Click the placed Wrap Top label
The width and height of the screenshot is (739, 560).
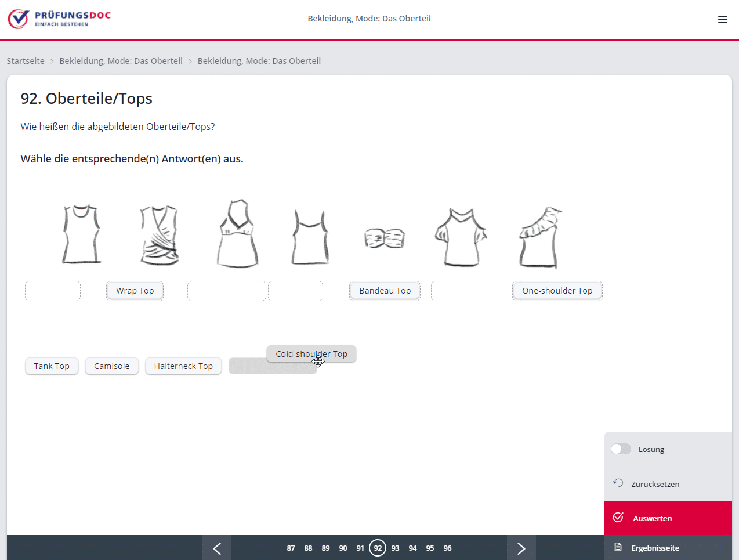[x=135, y=291]
